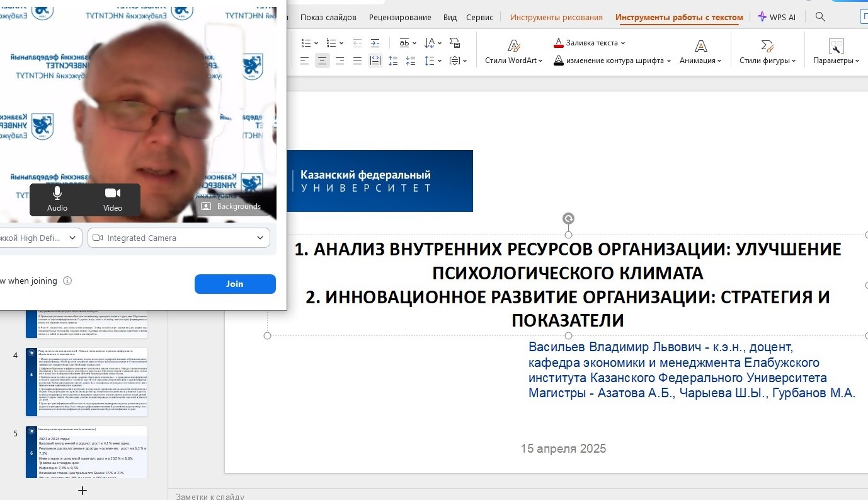Open the 'Заливка текста' text fill dropdown
868x500 pixels.
(x=623, y=43)
